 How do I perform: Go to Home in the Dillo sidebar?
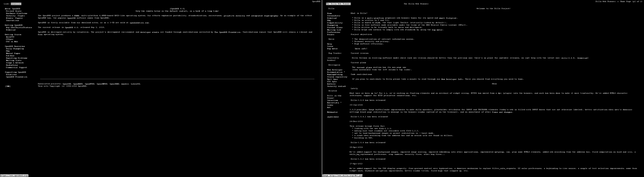pyautogui.click(x=330, y=13)
